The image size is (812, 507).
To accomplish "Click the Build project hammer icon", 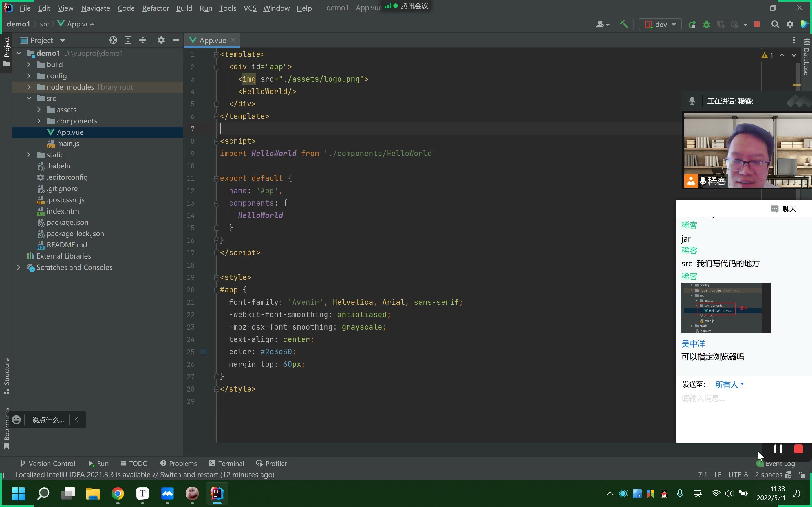I will [x=624, y=24].
